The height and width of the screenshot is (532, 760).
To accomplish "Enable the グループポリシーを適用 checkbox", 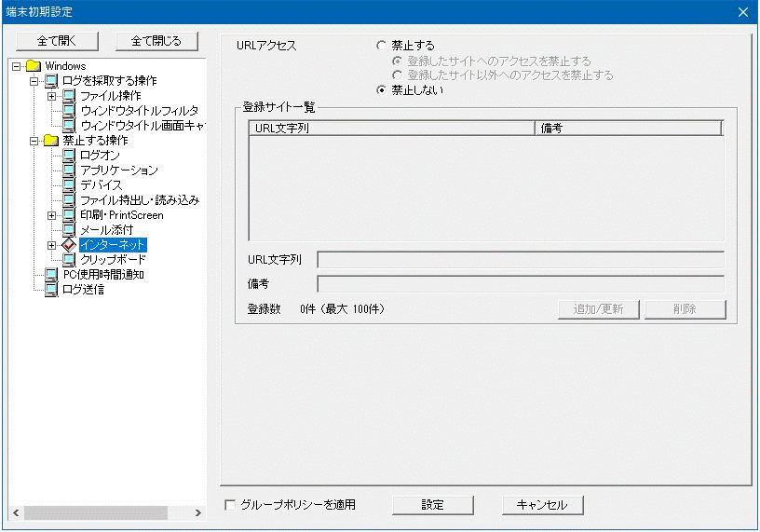I will pyautogui.click(x=230, y=505).
